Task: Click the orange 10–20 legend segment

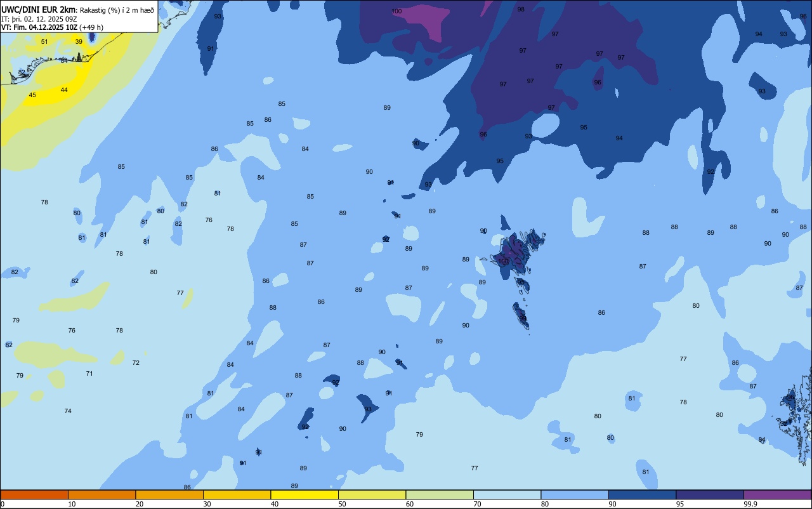Action: [x=101, y=494]
